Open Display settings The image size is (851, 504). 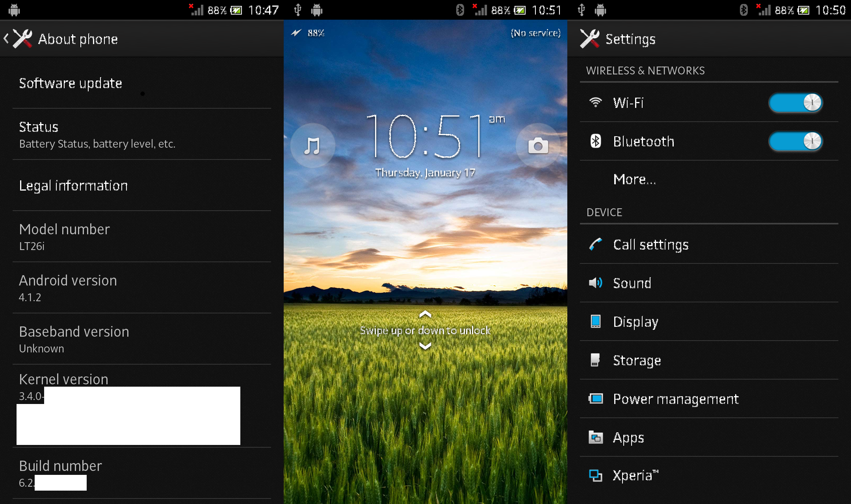tap(709, 321)
